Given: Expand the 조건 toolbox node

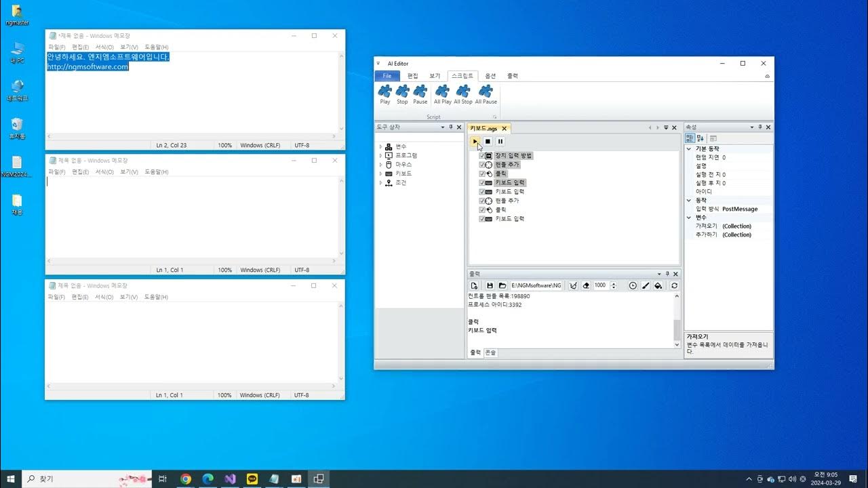Looking at the screenshot, I should click(380, 183).
